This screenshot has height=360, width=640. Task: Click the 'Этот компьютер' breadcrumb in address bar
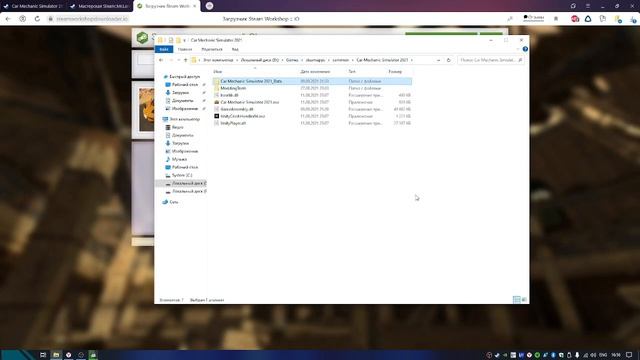(x=218, y=60)
